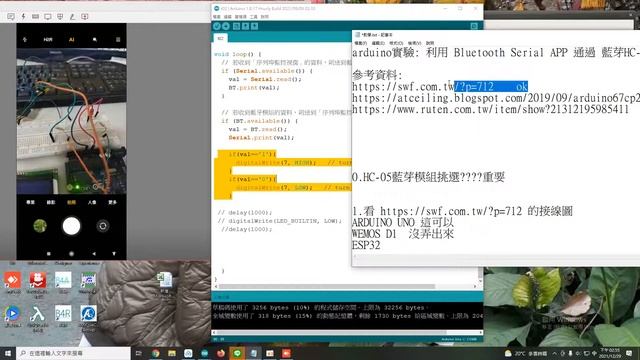Image resolution: width=640 pixels, height=360 pixels.
Task: Open the Arduino Serial Monitor icon
Action: [x=474, y=26]
